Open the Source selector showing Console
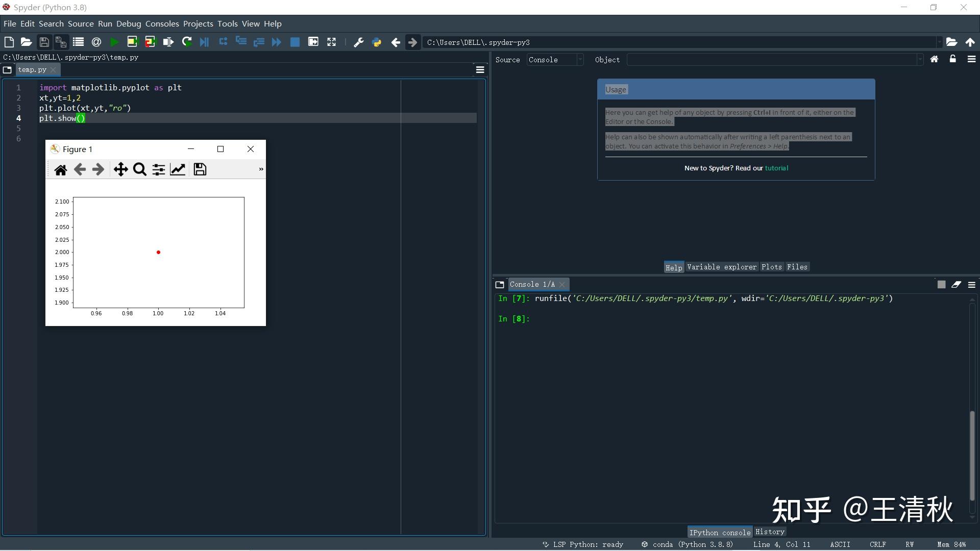This screenshot has width=980, height=551. pyautogui.click(x=555, y=60)
